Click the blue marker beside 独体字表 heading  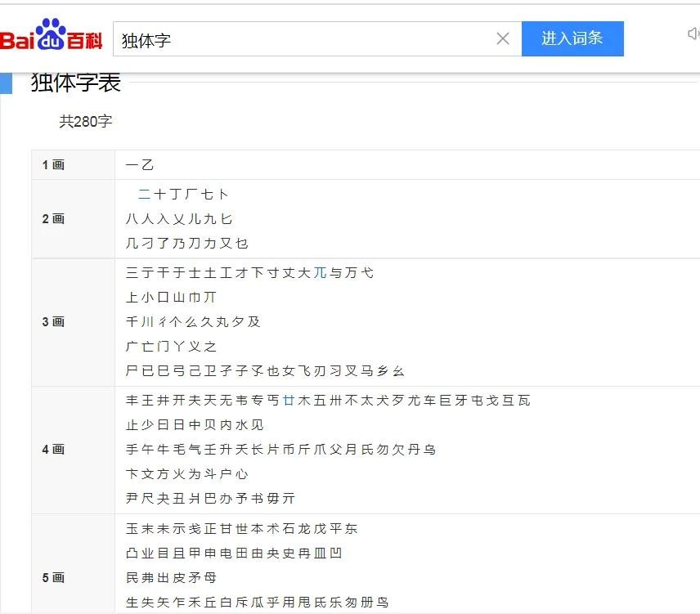click(x=7, y=83)
